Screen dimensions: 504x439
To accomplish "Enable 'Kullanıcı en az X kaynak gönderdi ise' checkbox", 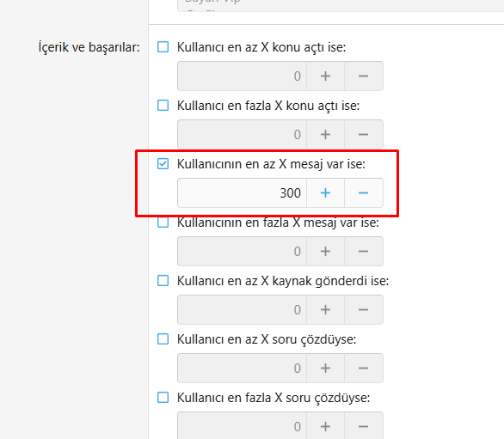I will pyautogui.click(x=163, y=281).
